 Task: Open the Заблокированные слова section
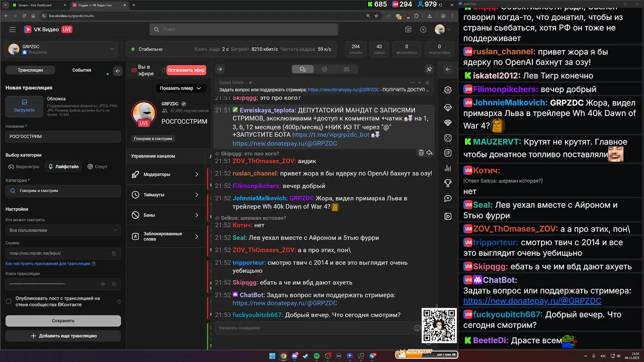[x=166, y=236]
